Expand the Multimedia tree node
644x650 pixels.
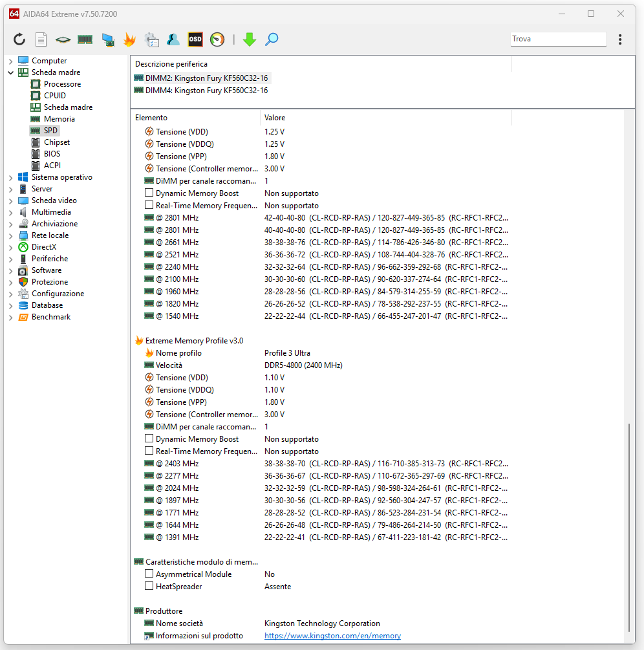pyautogui.click(x=11, y=212)
